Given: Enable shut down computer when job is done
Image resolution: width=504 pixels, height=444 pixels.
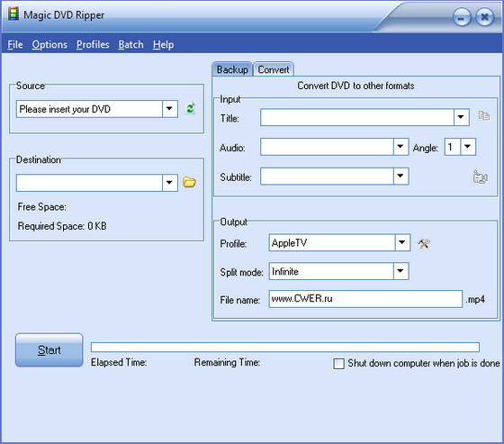Looking at the screenshot, I should pos(338,364).
